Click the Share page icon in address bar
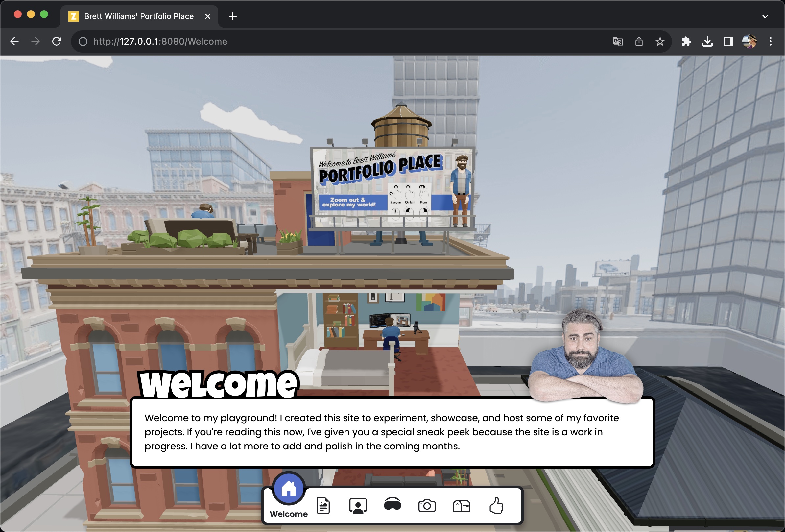 [638, 41]
